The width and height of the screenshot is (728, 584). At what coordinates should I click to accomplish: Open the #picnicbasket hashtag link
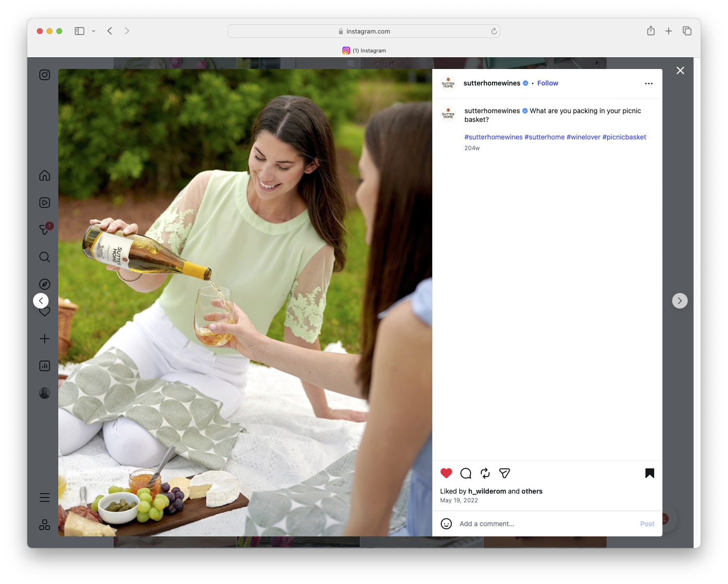624,137
